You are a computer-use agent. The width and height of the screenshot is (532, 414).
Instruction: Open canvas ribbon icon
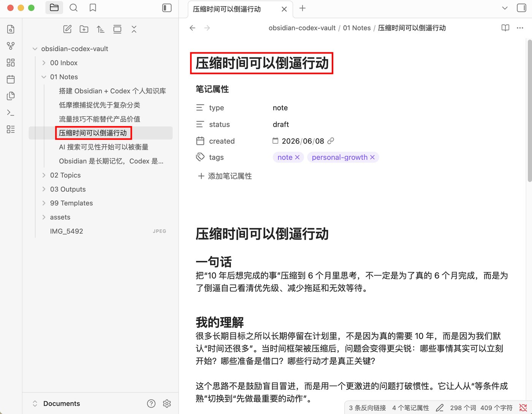coord(11,63)
